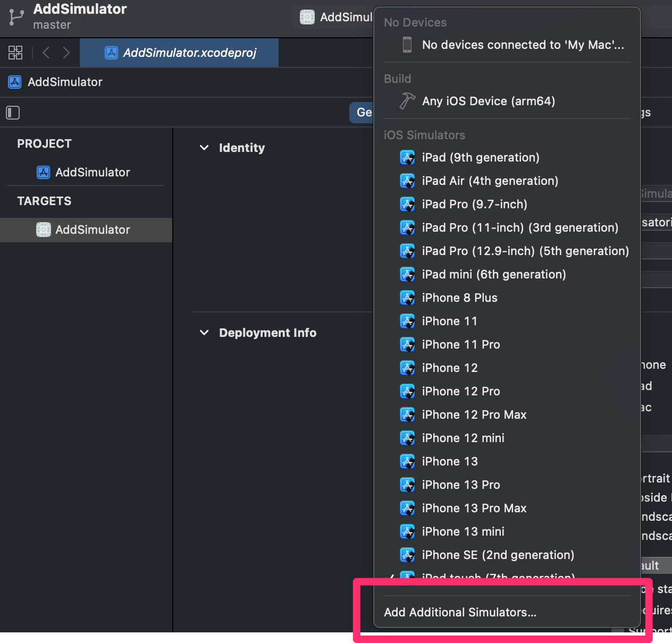Select the AddSimulator.xcodeproj tab

pos(180,53)
